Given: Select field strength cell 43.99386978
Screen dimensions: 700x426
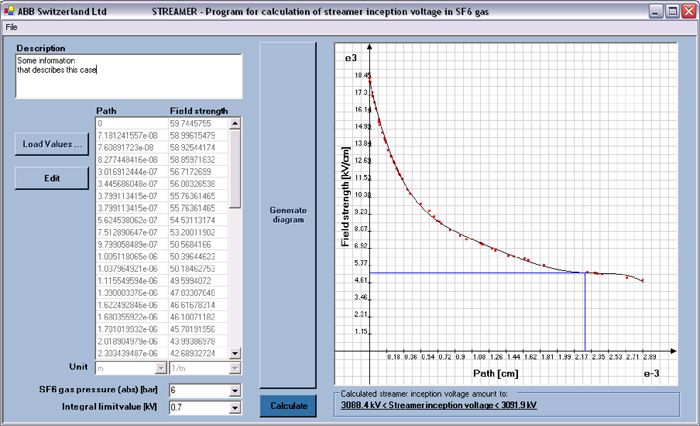Looking at the screenshot, I should pos(198,342).
